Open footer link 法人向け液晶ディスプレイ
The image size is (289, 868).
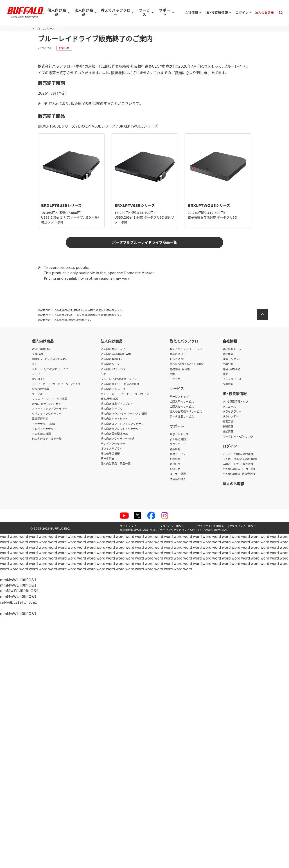tap(117, 404)
